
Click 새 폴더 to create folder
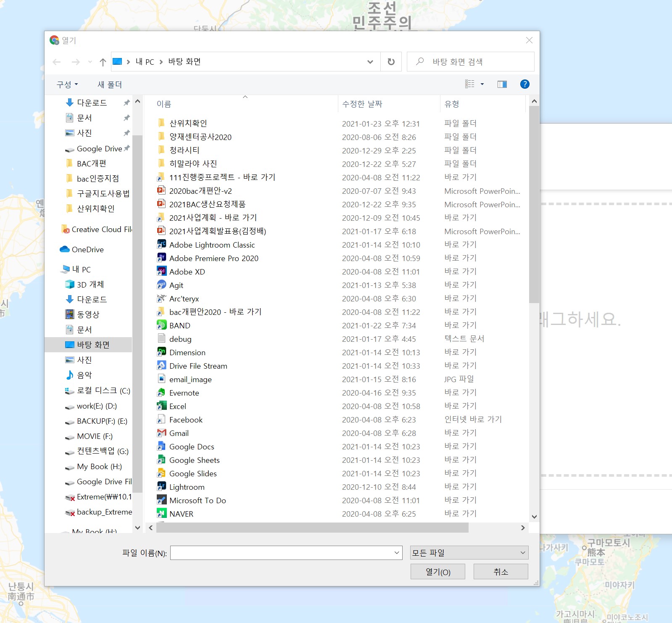click(x=110, y=84)
